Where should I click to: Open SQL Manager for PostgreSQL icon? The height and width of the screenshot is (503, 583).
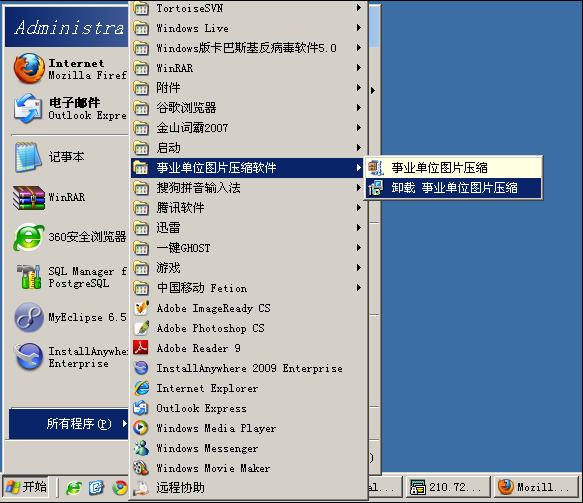tap(70, 277)
